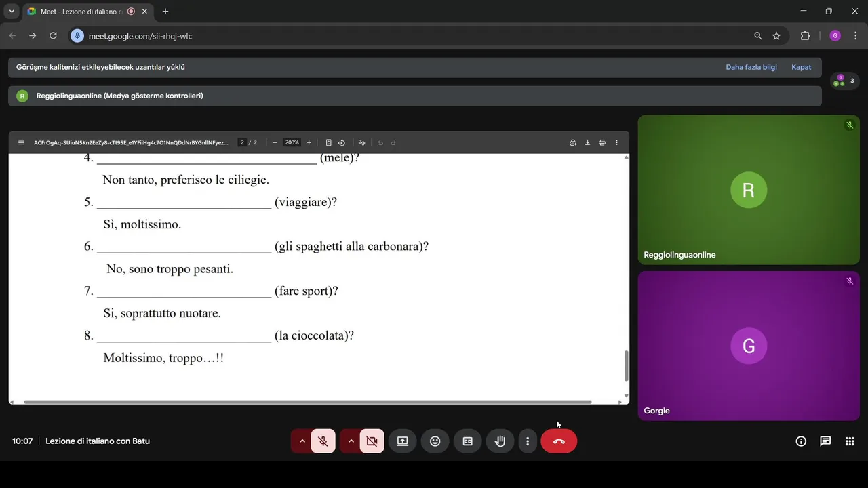
Task: Click the PDF file name title
Action: pos(132,143)
